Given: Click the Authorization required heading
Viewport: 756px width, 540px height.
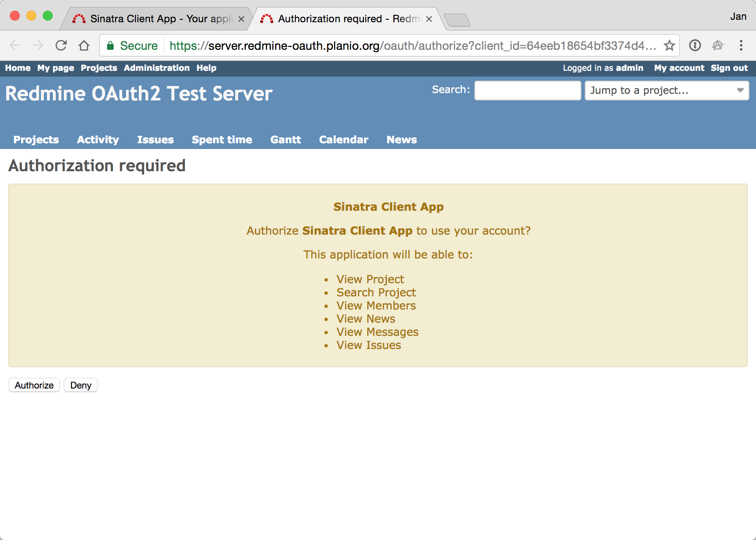Looking at the screenshot, I should pos(97,165).
